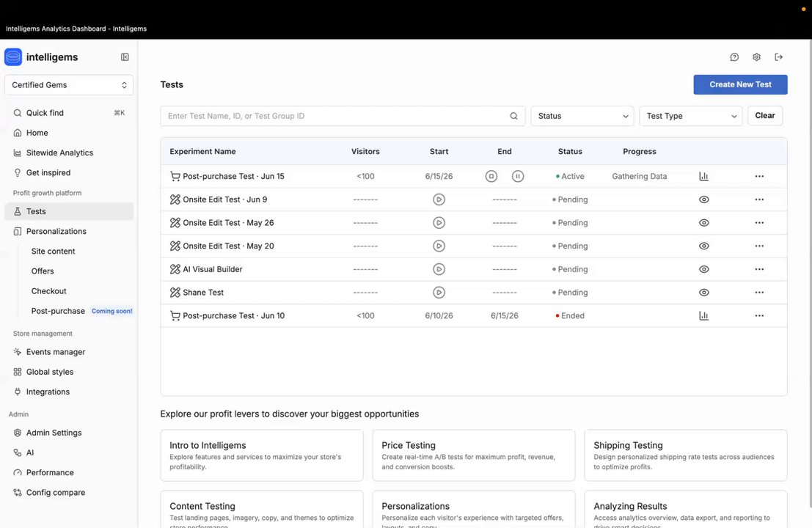Image resolution: width=812 pixels, height=528 pixels.
Task: Open Admin Settings
Action: click(x=69, y=433)
